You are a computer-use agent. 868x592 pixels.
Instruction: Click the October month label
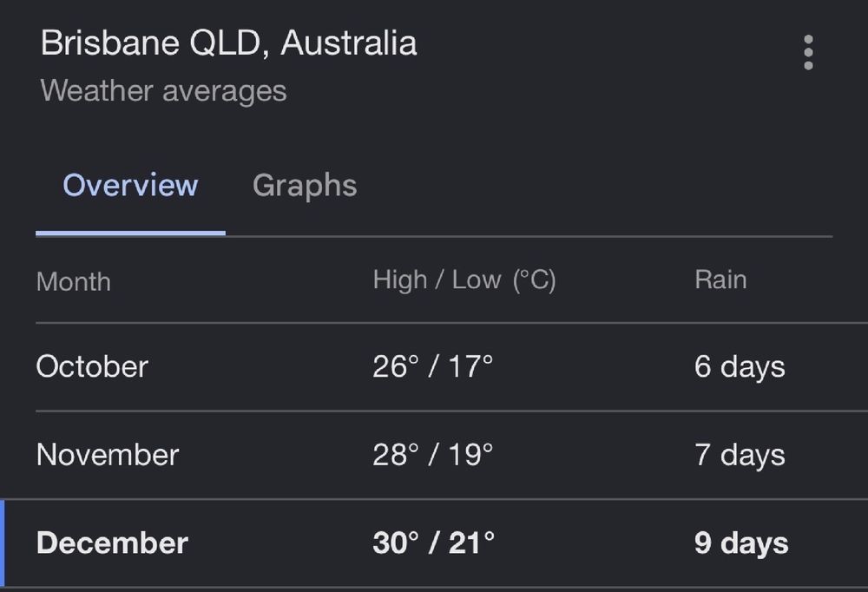[91, 366]
